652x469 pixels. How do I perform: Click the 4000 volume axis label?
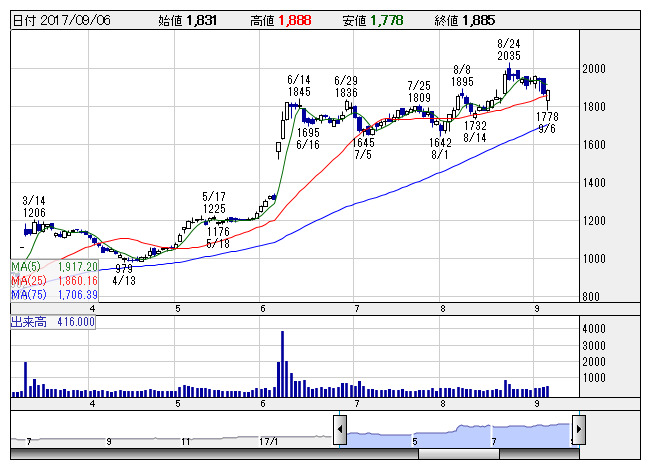tap(594, 329)
